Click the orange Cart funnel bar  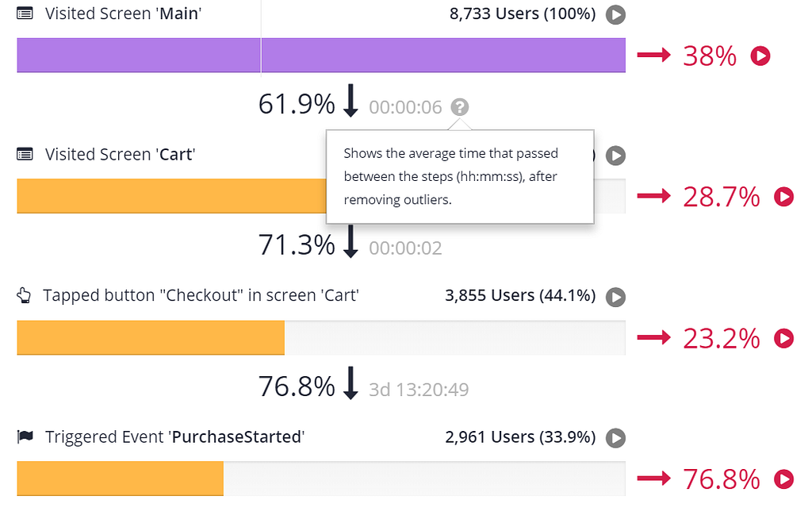pos(171,196)
